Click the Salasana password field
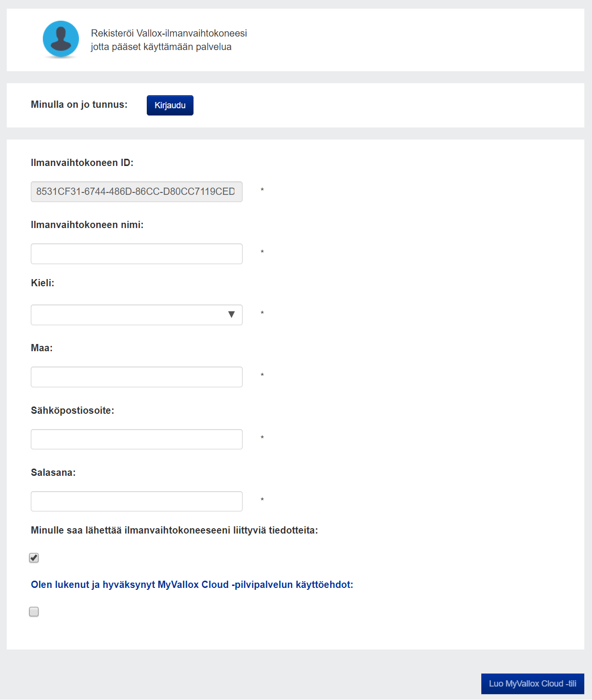 pyautogui.click(x=136, y=501)
